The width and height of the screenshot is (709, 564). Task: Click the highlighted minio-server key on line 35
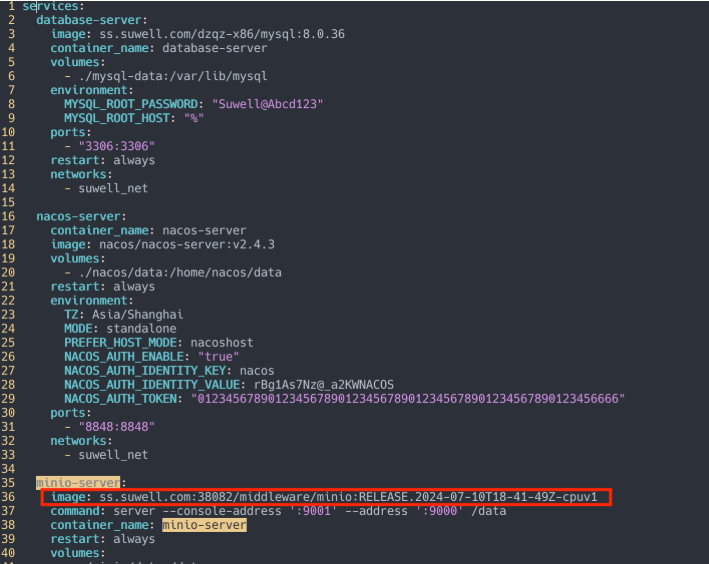[x=78, y=483]
